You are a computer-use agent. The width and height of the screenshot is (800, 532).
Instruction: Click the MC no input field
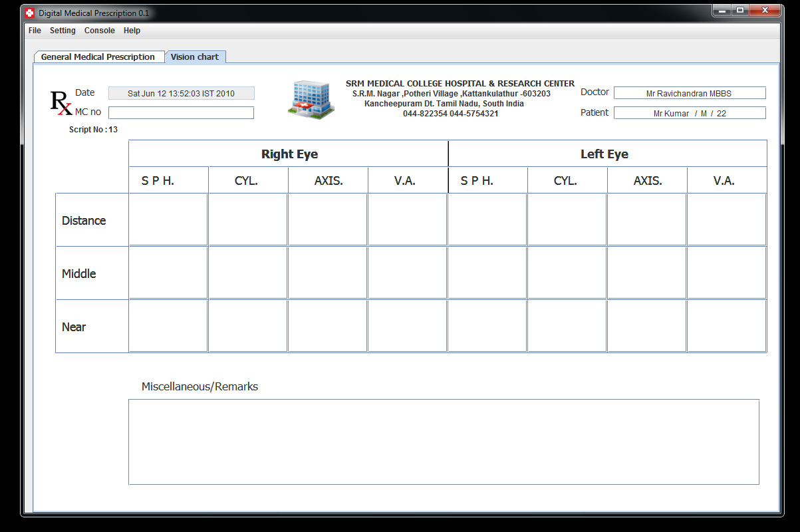point(181,112)
